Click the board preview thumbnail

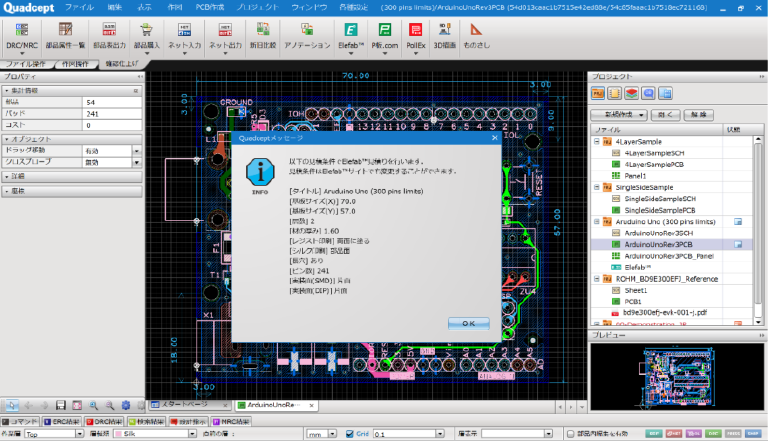[x=676, y=376]
